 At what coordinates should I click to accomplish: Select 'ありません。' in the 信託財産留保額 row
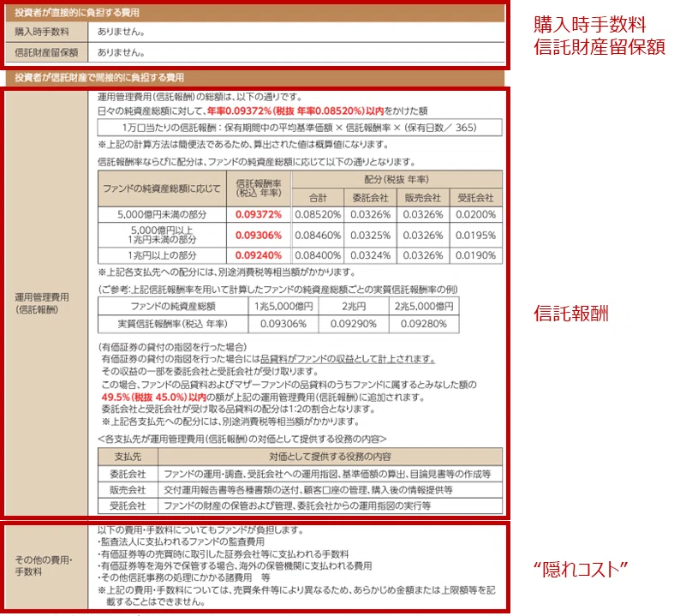[121, 52]
